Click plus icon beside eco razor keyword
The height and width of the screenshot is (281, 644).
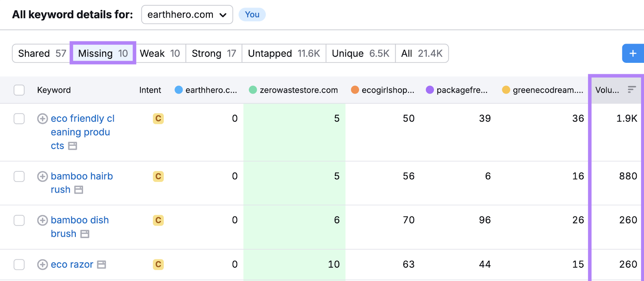[x=42, y=264]
